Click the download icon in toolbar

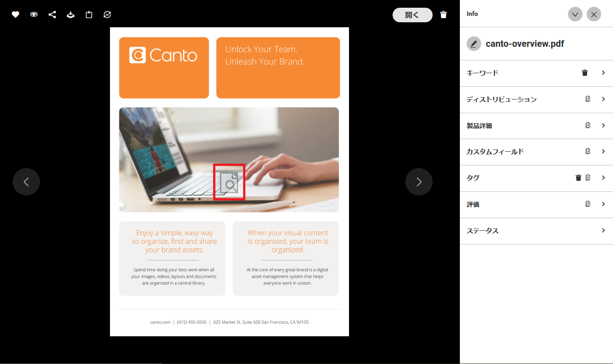click(x=70, y=15)
